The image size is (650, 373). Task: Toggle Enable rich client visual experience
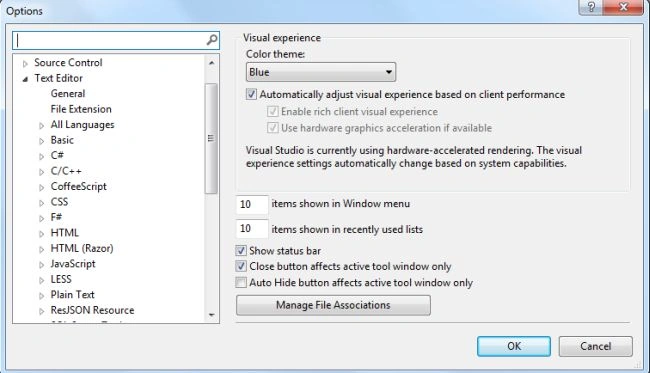pos(272,111)
